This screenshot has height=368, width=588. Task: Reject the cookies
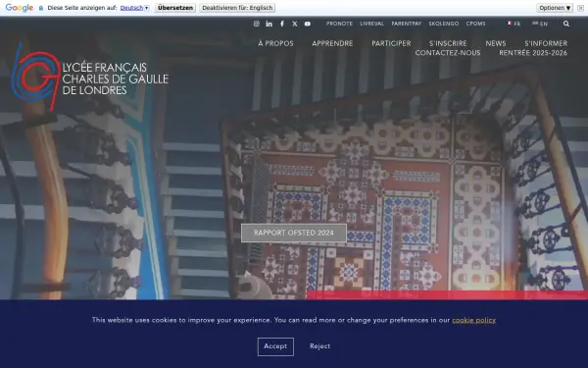pos(319,346)
